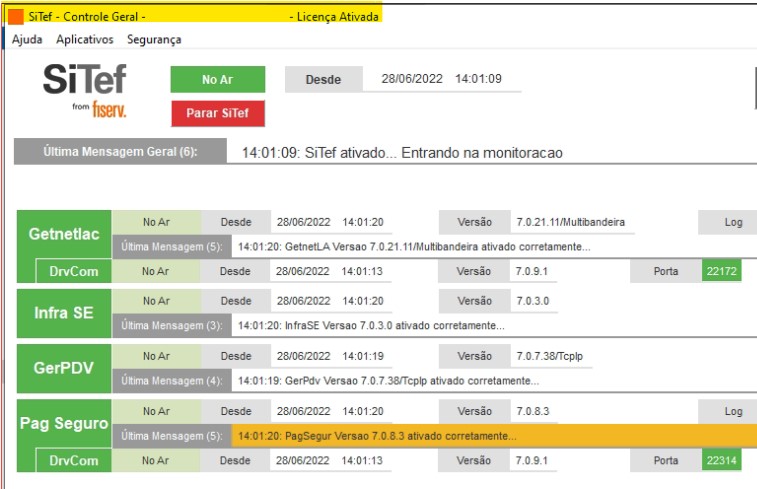Select message GetnetLA Versao 7.0.21.11/Multibandeira ativado corretamente

(x=414, y=247)
